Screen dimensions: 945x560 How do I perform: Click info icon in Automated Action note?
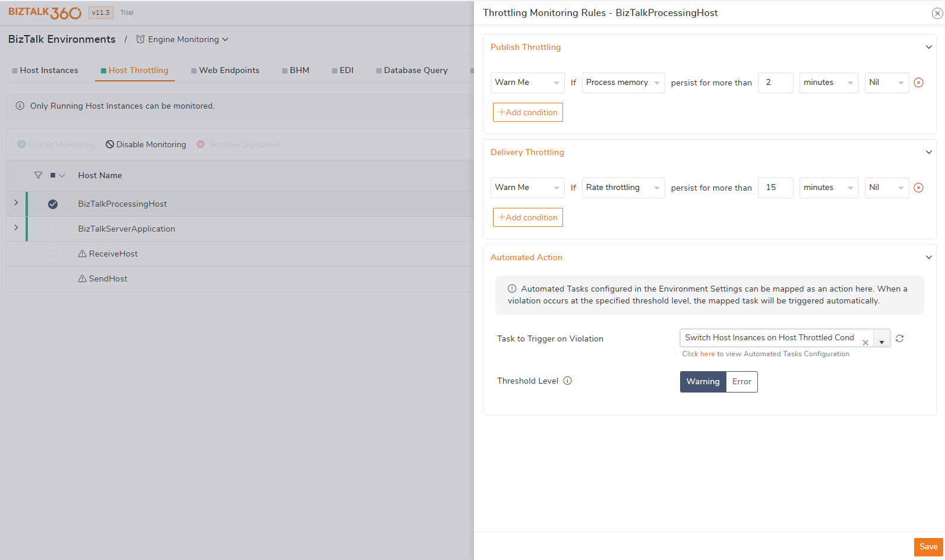click(512, 289)
